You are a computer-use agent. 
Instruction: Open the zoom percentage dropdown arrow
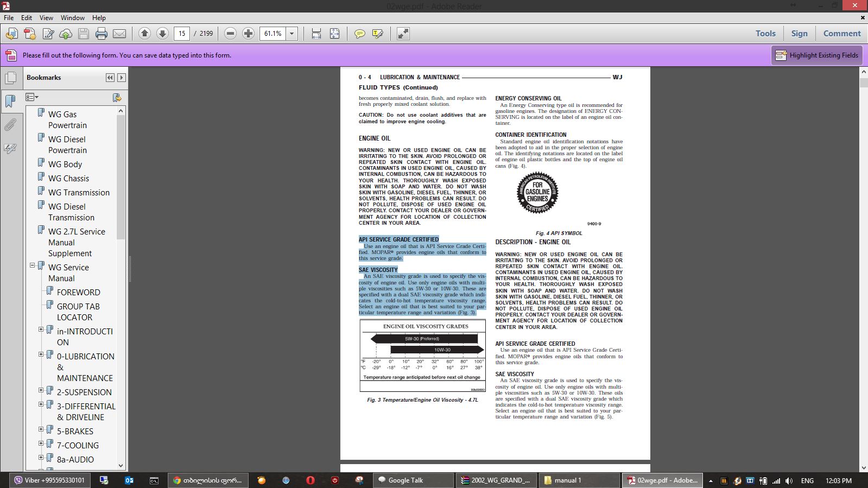(x=292, y=34)
